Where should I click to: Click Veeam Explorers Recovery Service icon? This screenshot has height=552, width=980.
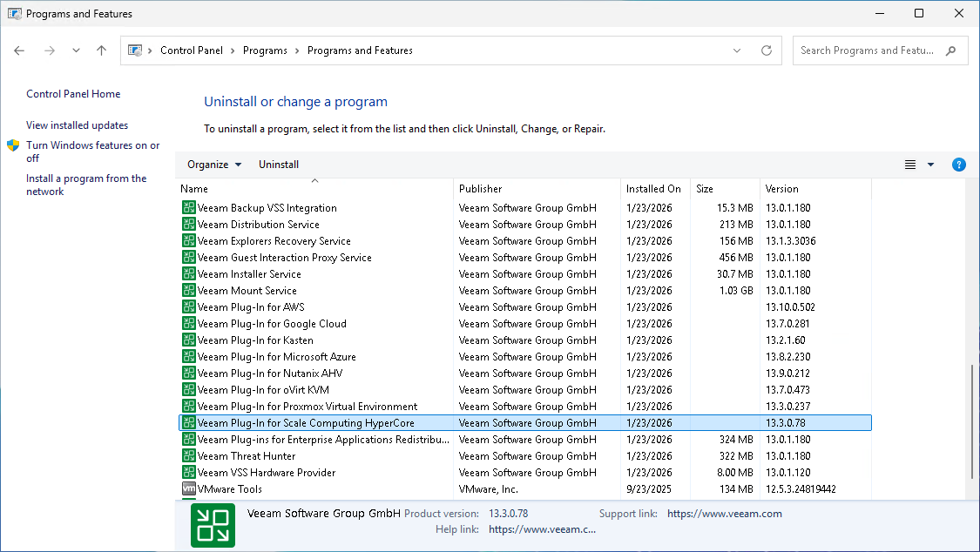pos(189,240)
